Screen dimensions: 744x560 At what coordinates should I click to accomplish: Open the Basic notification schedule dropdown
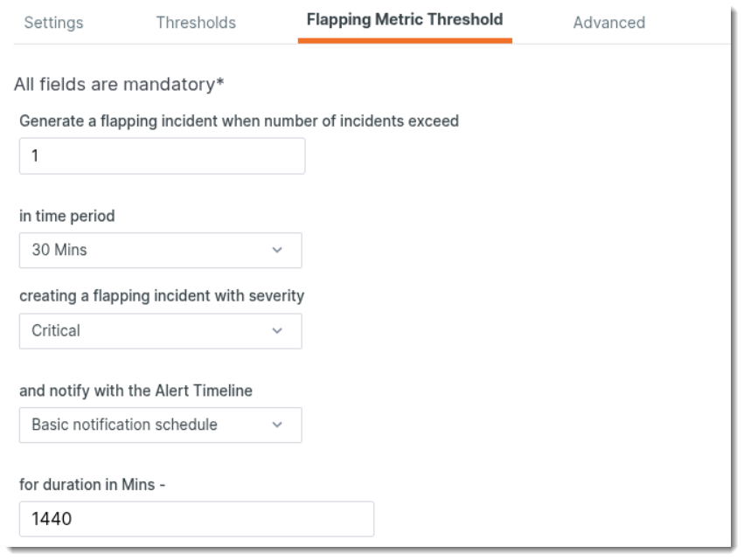pos(160,425)
